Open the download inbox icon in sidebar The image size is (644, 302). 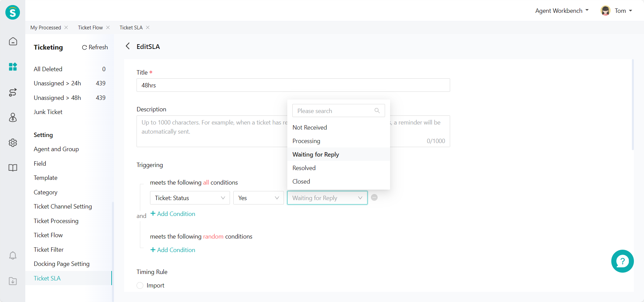tap(13, 281)
